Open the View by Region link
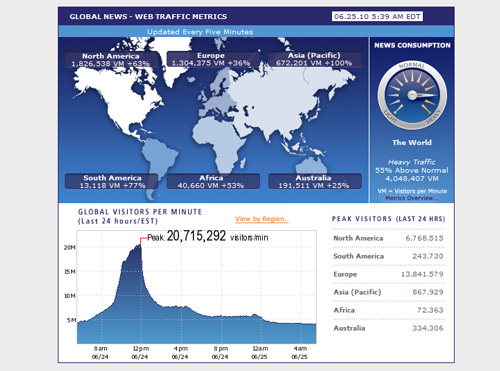The height and width of the screenshot is (371, 500). 262,219
